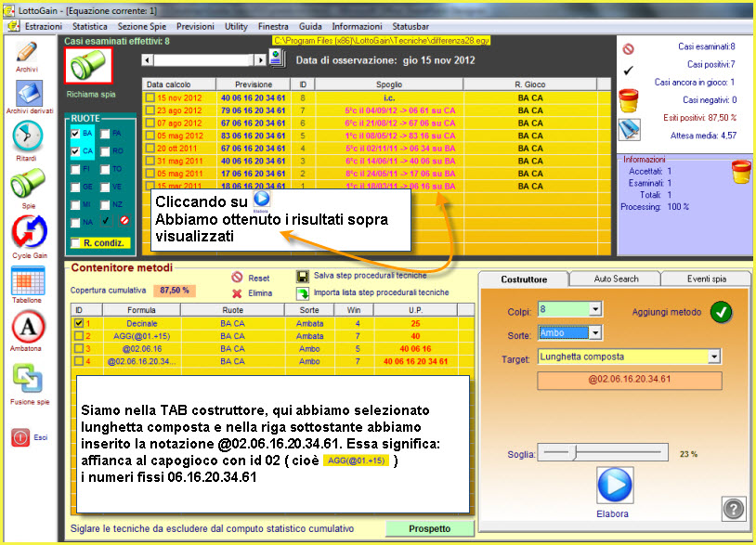Click the observation date scrollbar track
Viewport: 756px width, 545px height.
tap(204, 59)
